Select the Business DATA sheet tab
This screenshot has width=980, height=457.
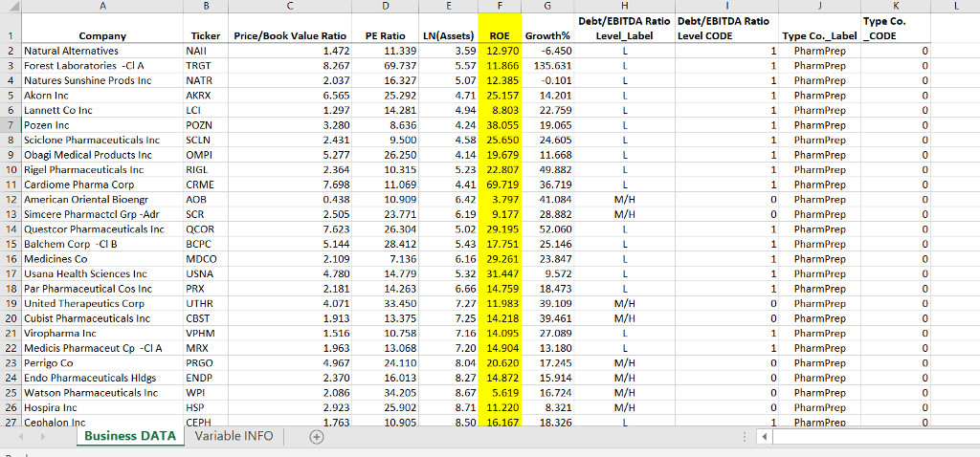[130, 436]
